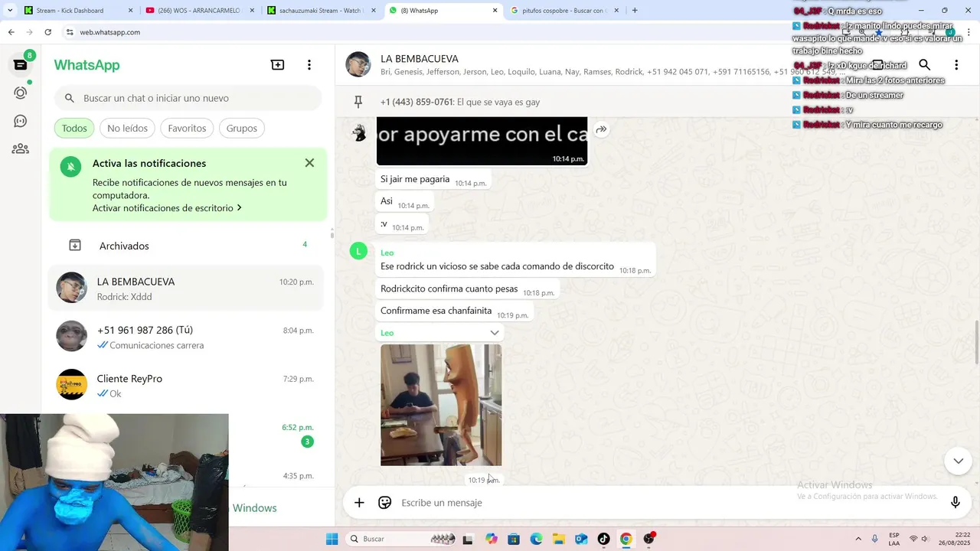980x551 pixels.
Task: Switch to sachauzumaki Stream tab
Action: pos(319,11)
